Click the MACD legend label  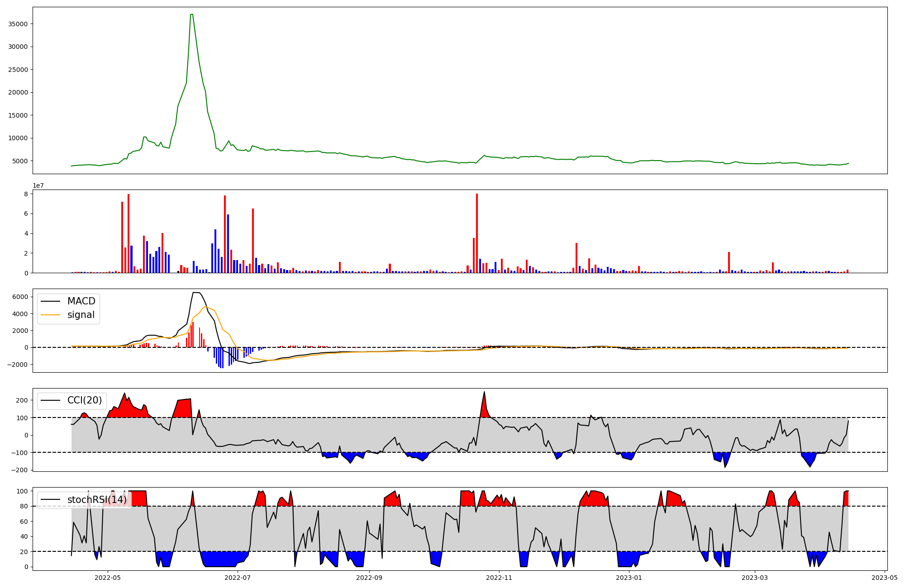pos(81,301)
